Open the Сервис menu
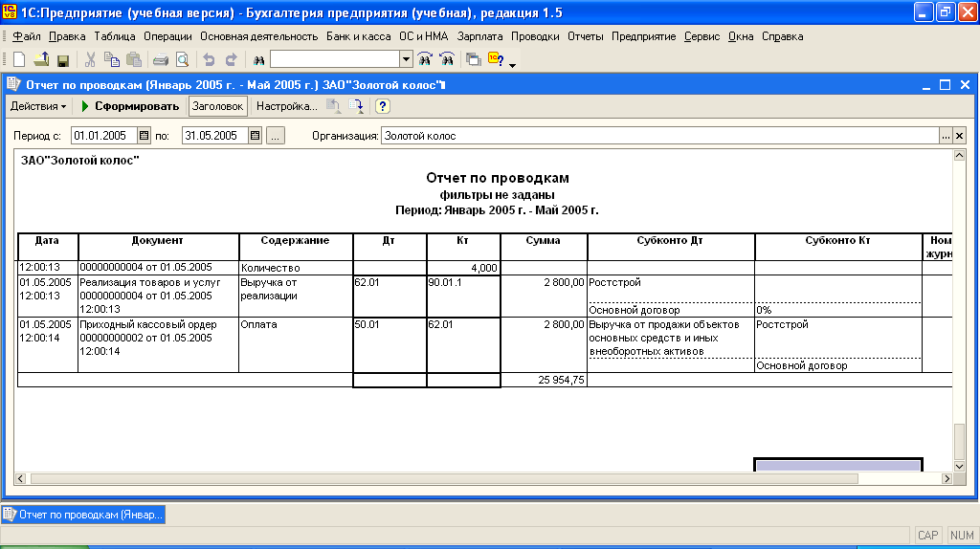Screen dimensions: 980x549 (702, 36)
